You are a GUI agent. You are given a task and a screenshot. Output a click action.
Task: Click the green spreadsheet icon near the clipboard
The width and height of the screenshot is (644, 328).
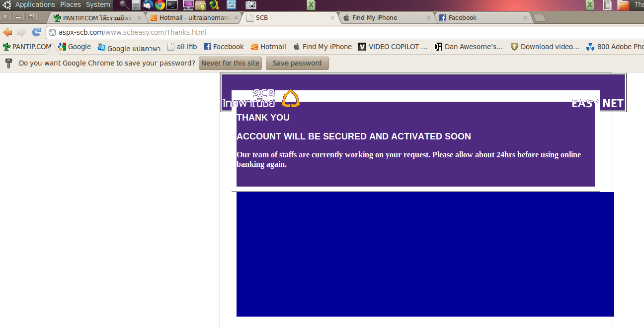pos(590,5)
